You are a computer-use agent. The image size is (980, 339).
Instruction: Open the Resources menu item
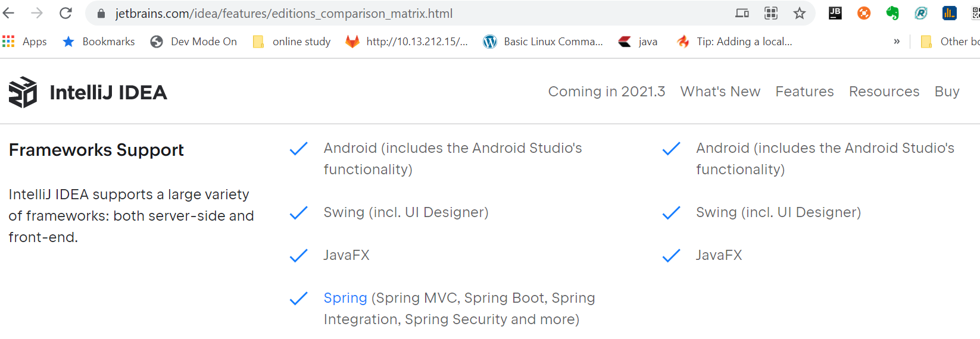[x=884, y=92]
